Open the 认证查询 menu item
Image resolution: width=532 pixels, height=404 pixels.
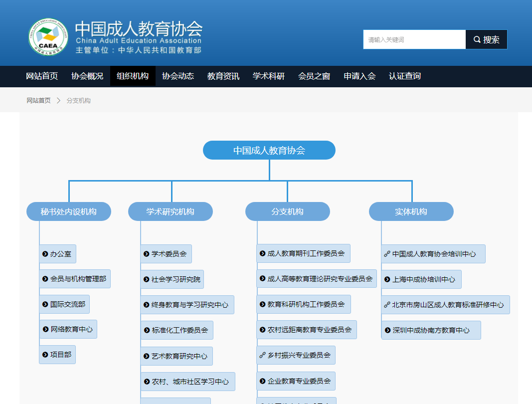pyautogui.click(x=405, y=76)
